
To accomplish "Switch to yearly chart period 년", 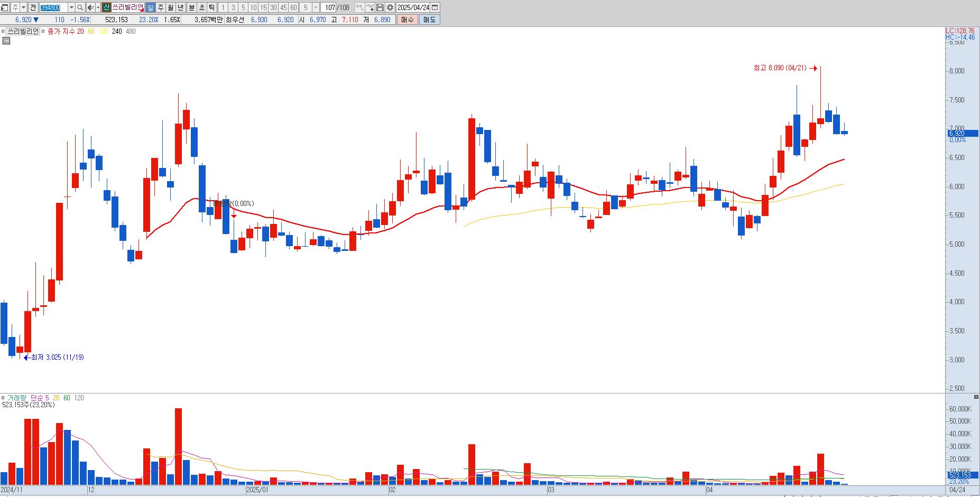I will [x=180, y=7].
